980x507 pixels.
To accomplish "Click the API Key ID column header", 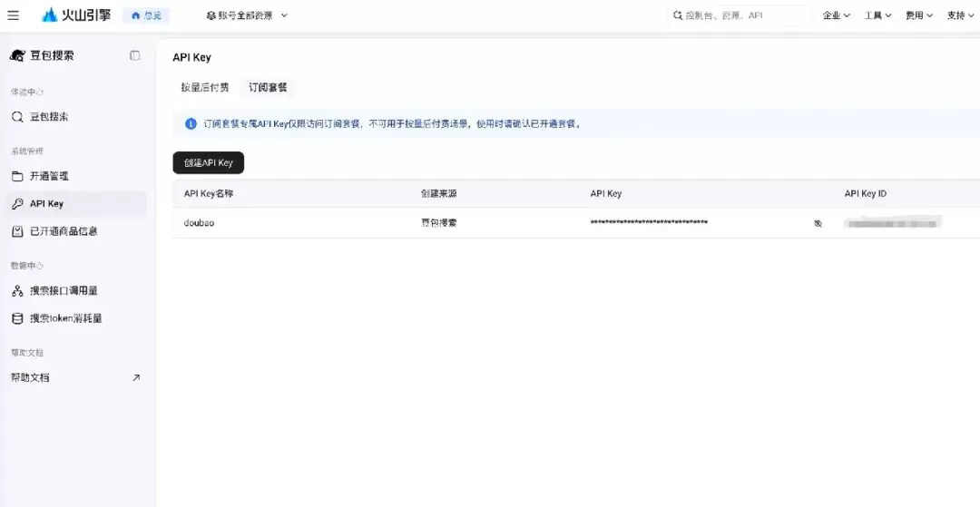I will 866,193.
